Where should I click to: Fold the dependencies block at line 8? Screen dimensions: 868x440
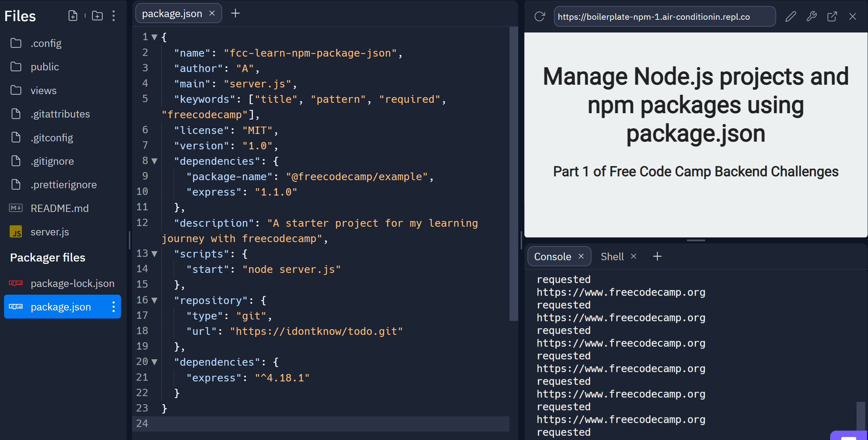pyautogui.click(x=154, y=161)
